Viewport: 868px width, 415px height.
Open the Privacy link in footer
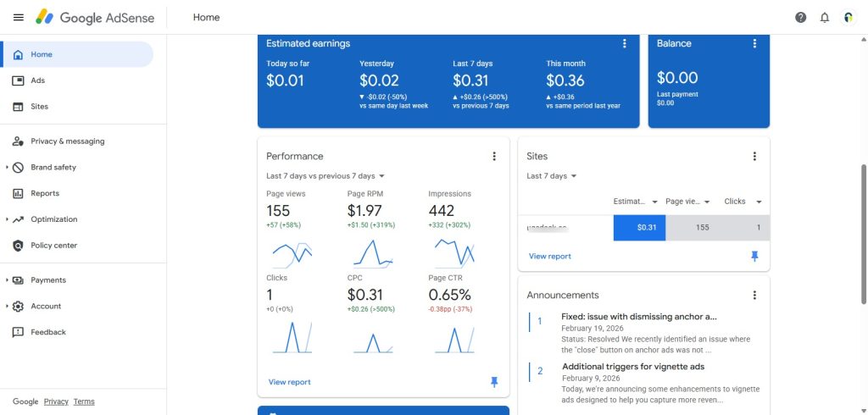[x=56, y=401]
